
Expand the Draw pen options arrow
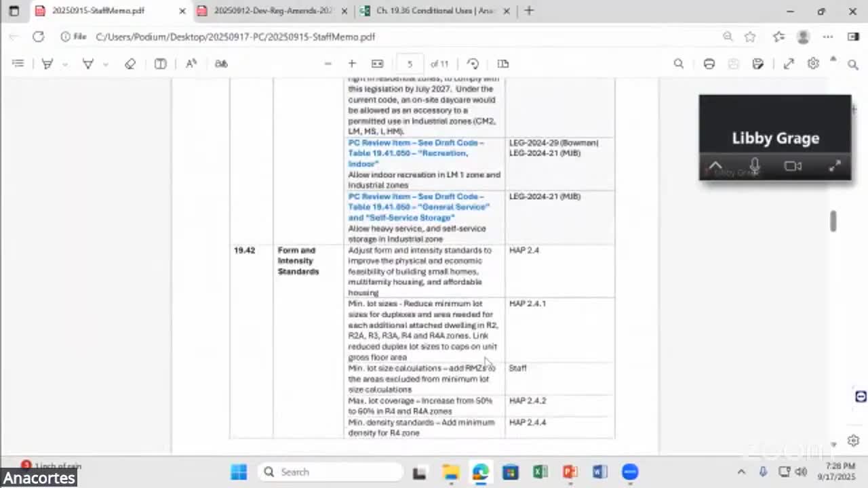(65, 64)
